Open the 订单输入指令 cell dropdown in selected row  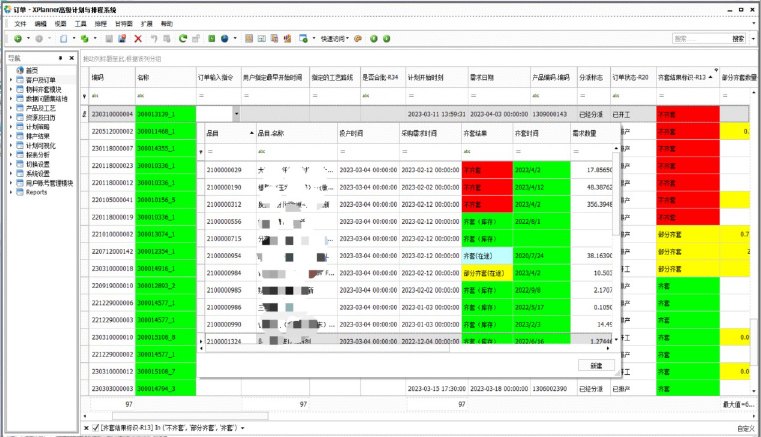pyautogui.click(x=236, y=114)
